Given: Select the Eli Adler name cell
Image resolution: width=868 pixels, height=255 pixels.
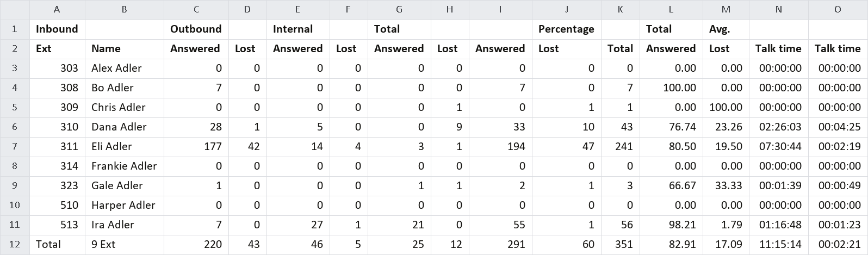Looking at the screenshot, I should point(125,147).
